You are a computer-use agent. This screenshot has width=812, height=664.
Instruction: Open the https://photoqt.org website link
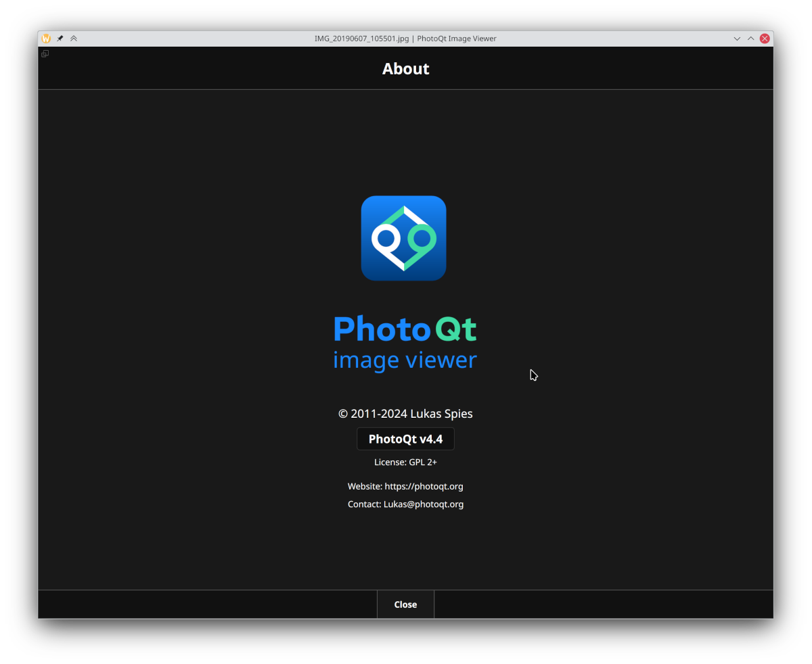424,486
